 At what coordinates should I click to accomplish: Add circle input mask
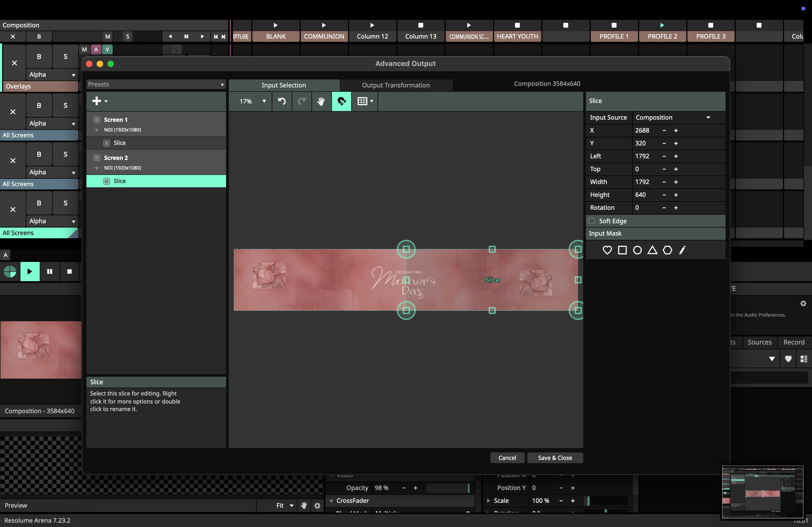coord(637,250)
